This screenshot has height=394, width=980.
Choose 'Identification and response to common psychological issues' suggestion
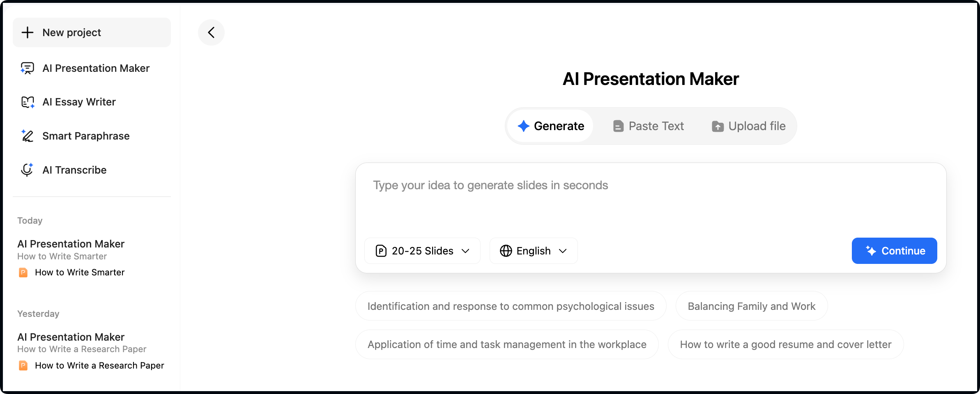(511, 306)
